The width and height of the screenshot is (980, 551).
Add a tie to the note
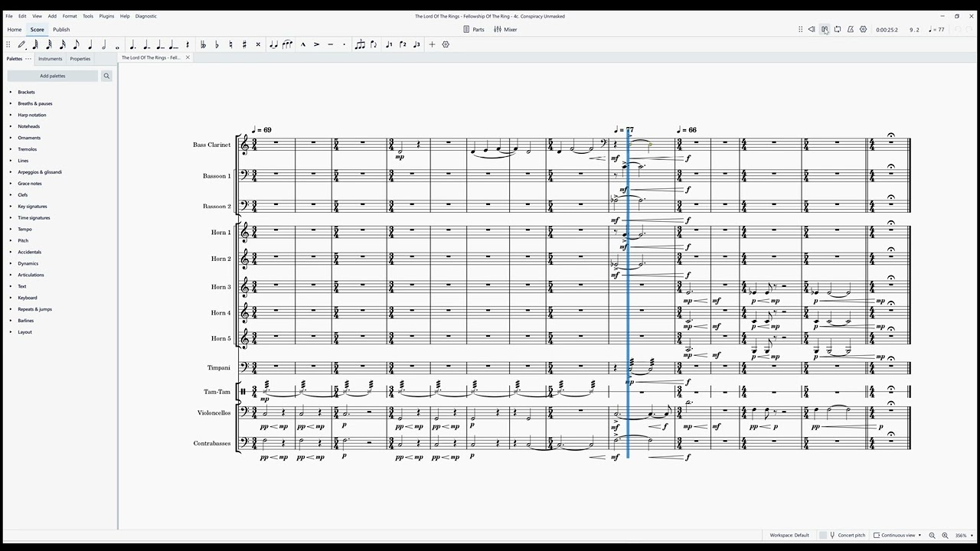pyautogui.click(x=273, y=44)
